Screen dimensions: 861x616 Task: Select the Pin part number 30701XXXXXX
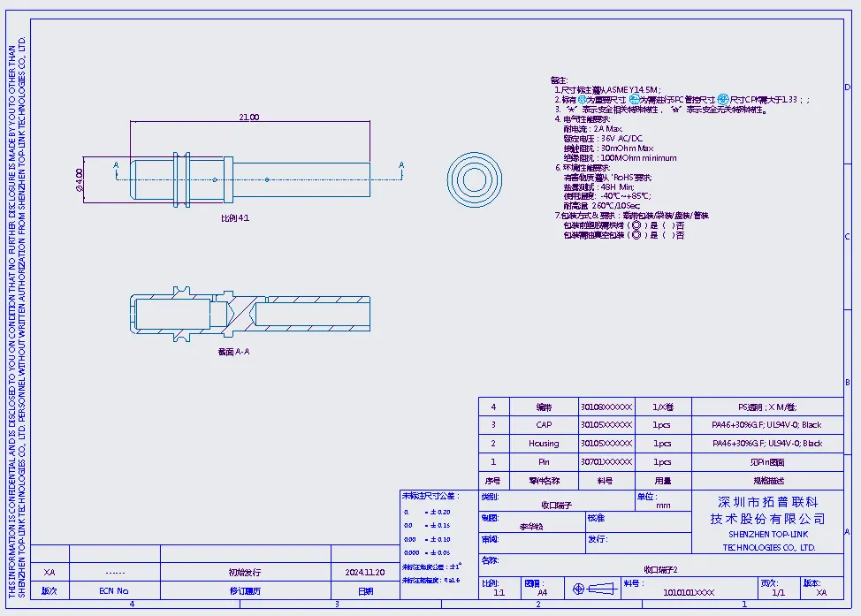606,462
